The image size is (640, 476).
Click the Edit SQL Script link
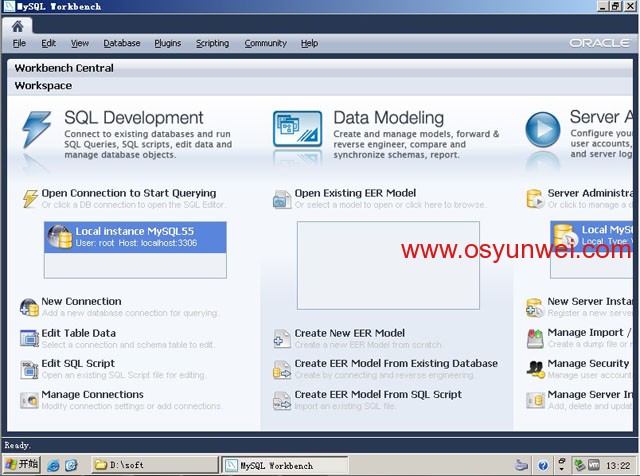tap(78, 363)
